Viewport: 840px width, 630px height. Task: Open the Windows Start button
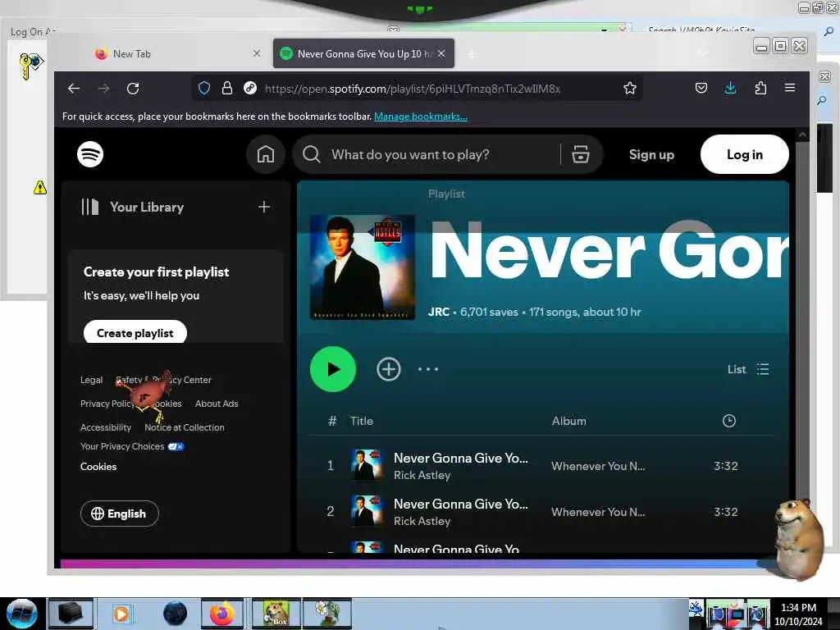pos(22,614)
